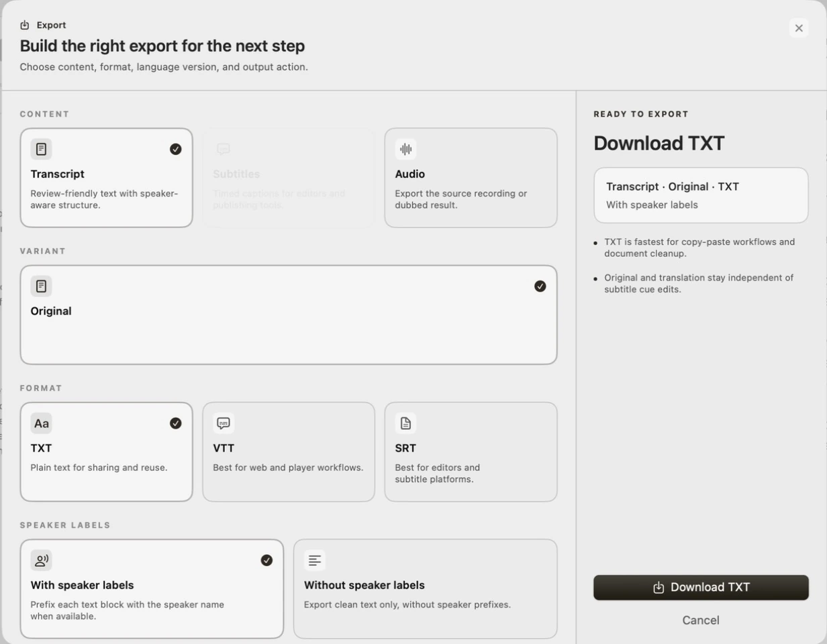Click the 'Transcript · Original · TXT' summary card
The width and height of the screenshot is (827, 644).
click(x=701, y=195)
